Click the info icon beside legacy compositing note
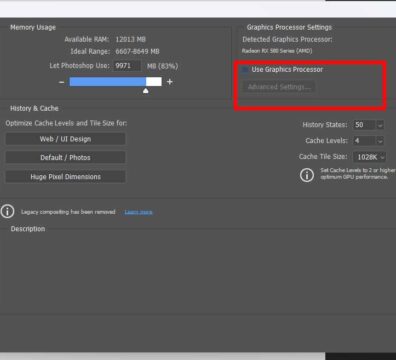This screenshot has height=360, width=396. tap(7, 211)
